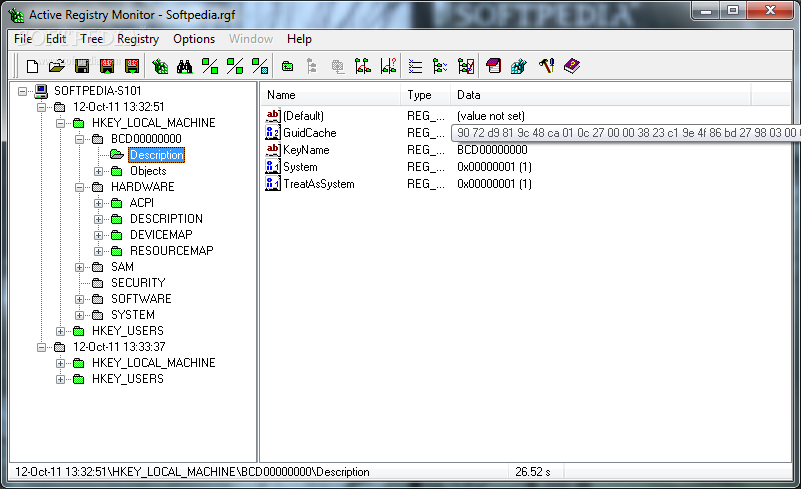Click the REG disk icon with down arrow
Viewport: 801px width, 489px height.
click(132, 66)
